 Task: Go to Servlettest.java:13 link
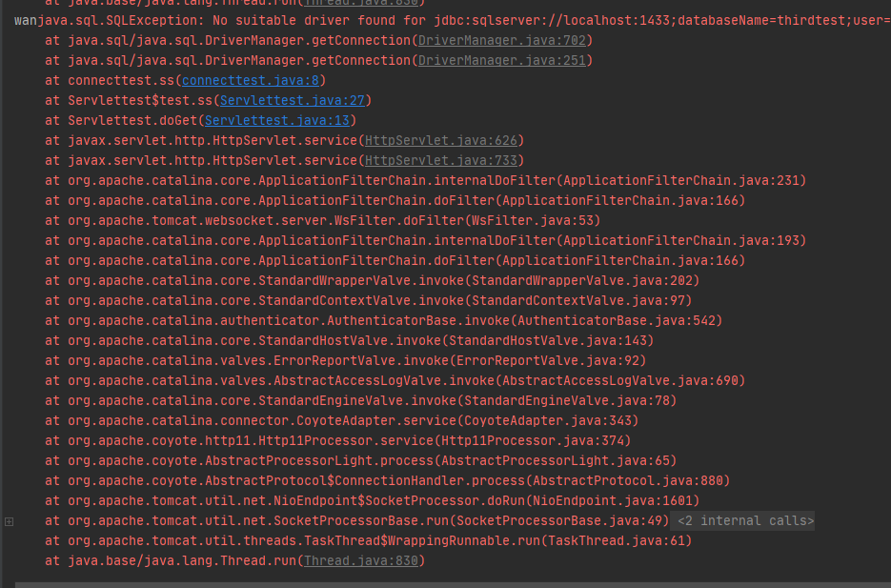276,120
